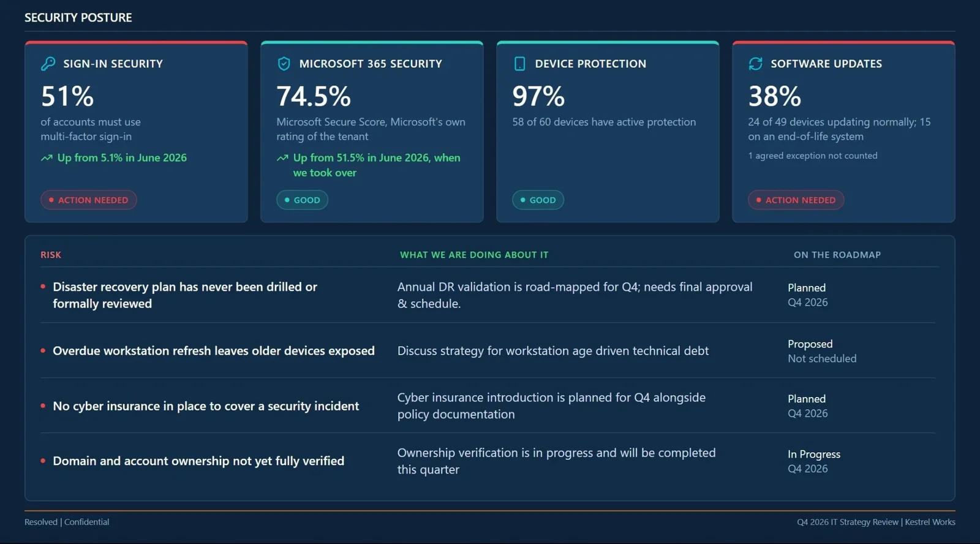Select the disaster recovery plan risk row

(x=488, y=295)
